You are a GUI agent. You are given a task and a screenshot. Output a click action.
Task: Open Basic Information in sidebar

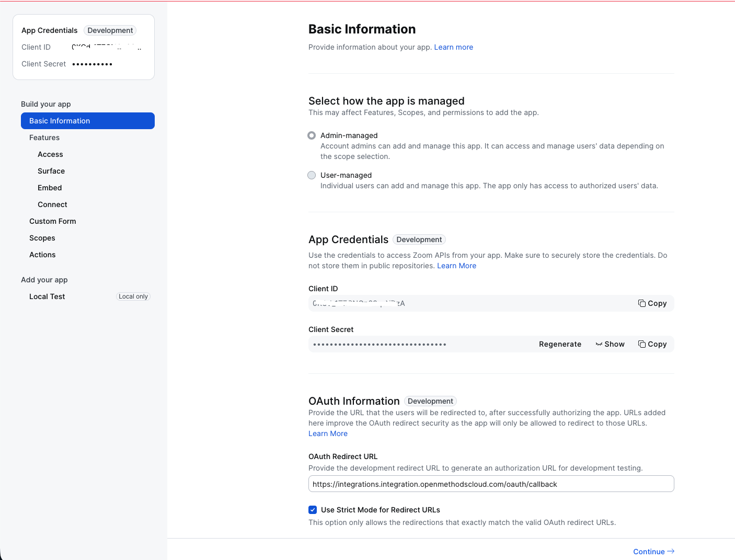point(88,121)
